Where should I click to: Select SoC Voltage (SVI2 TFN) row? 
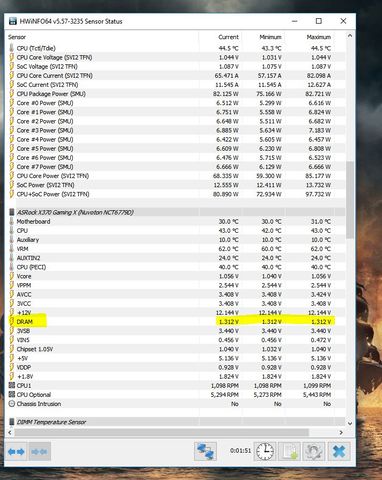[x=176, y=66]
